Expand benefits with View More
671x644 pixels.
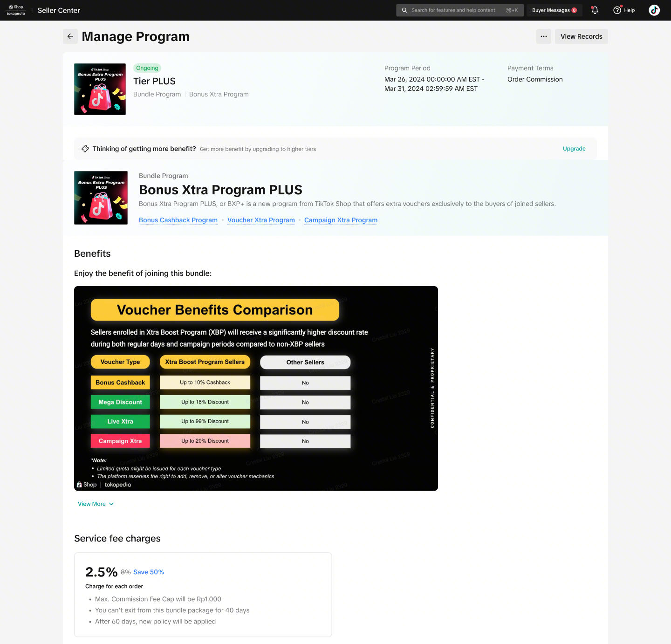96,504
